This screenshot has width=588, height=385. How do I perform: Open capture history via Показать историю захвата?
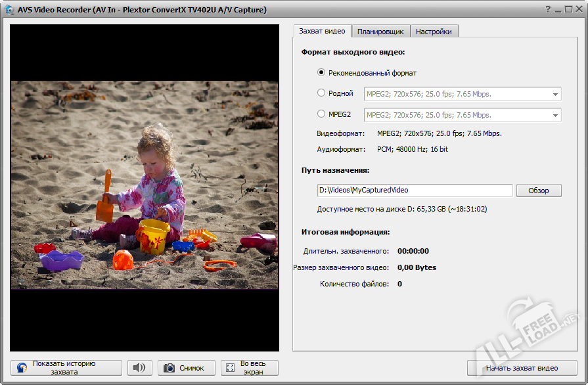point(66,367)
